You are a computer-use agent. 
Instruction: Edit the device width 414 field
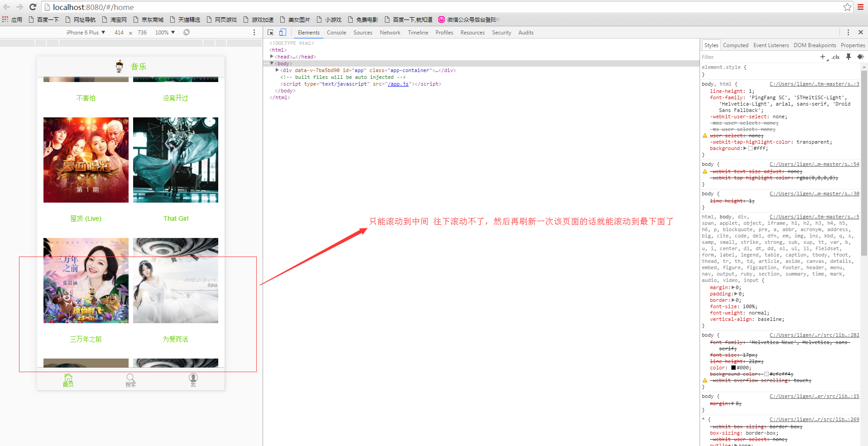(x=119, y=33)
